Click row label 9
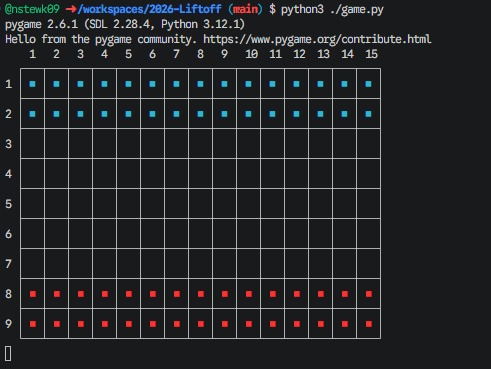491x369 pixels. tap(9, 324)
